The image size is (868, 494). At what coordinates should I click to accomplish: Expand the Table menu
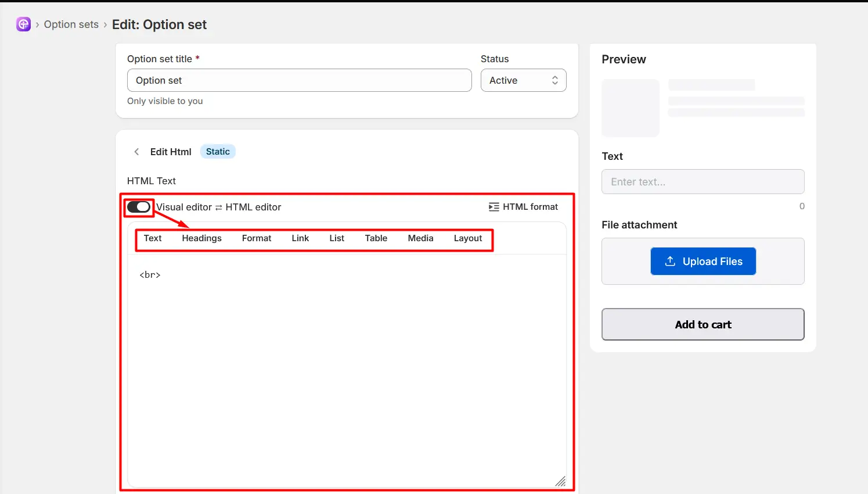click(x=376, y=238)
